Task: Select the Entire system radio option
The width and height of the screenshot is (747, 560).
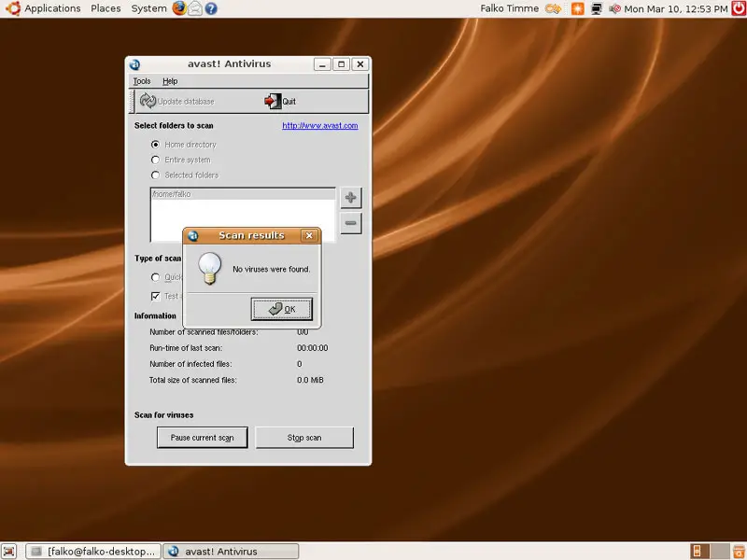Action: 155,160
